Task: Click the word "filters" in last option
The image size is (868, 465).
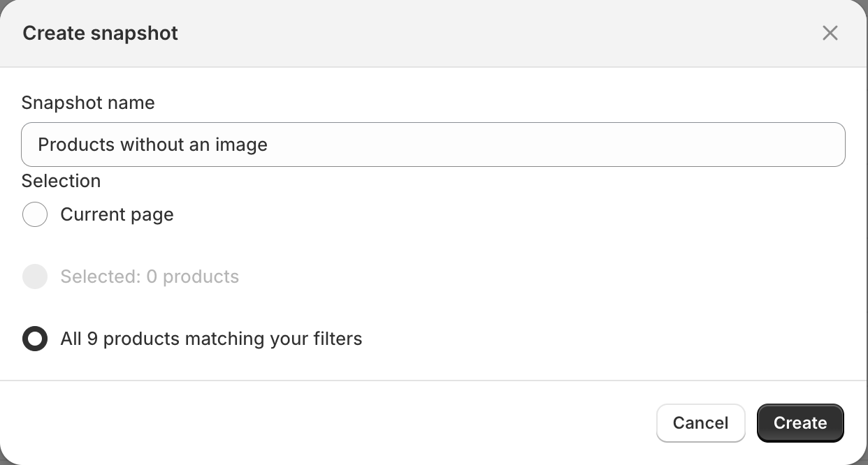Action: point(338,339)
